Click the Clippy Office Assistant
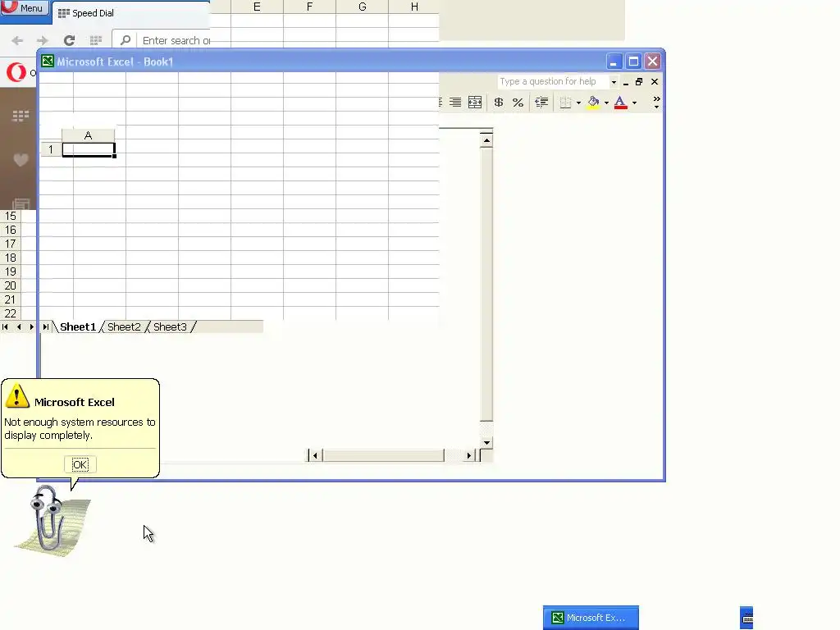Image resolution: width=840 pixels, height=630 pixels. [52, 523]
